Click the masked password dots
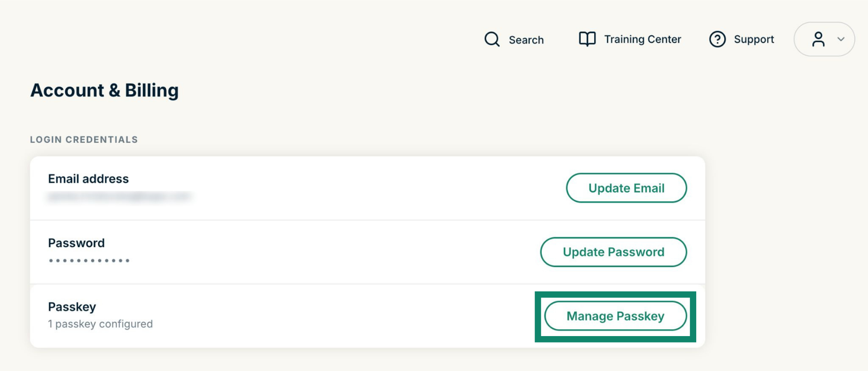The width and height of the screenshot is (868, 371). click(89, 260)
